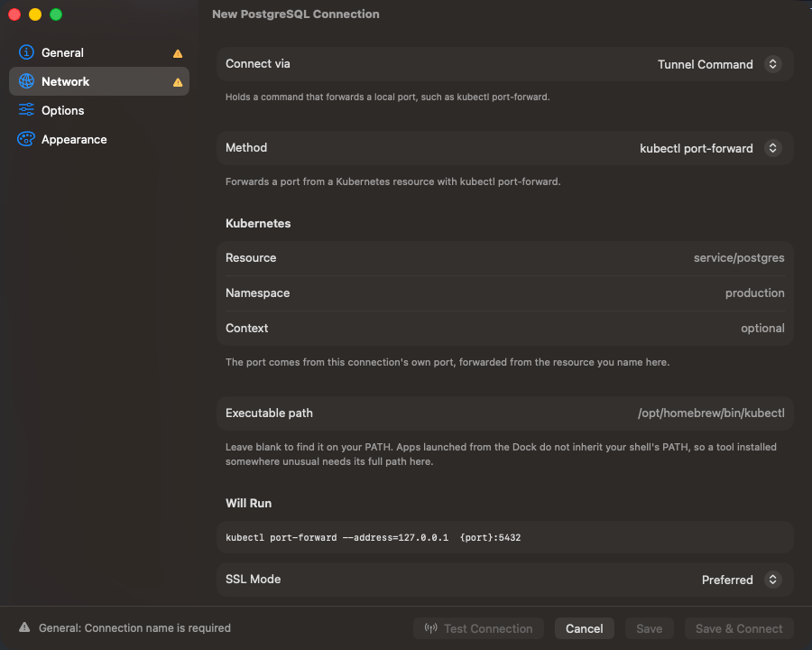This screenshot has height=650, width=812.
Task: Click the 'Connection name is required' message
Action: (x=134, y=627)
